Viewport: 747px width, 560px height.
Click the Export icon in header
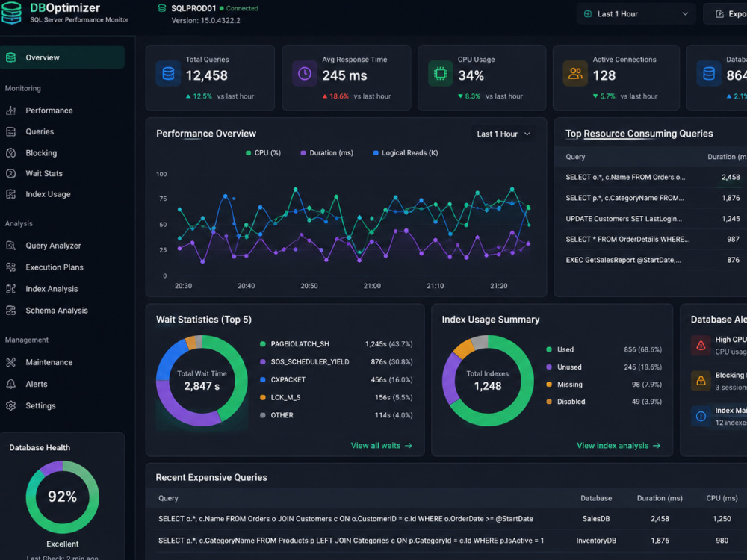pos(720,13)
